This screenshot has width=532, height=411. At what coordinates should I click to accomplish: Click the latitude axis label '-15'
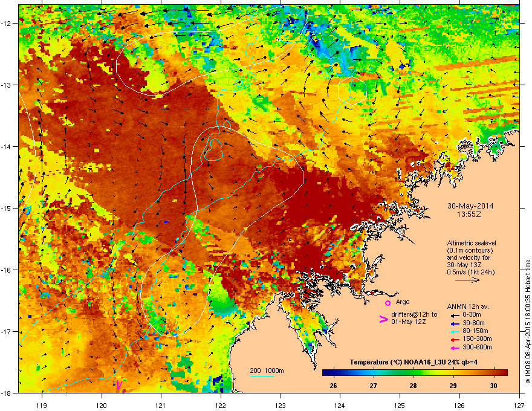click(x=6, y=208)
